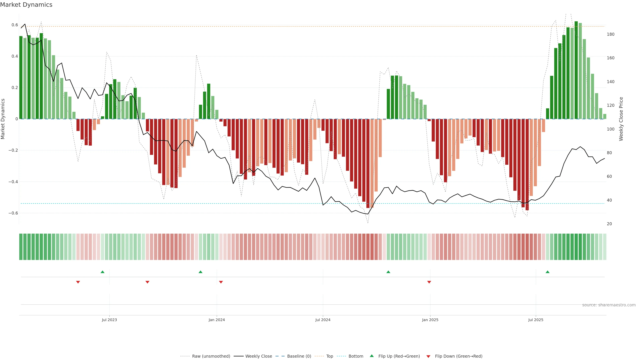Screen dimensions: 644x362
Task: Select the flip-up marker just after Jul 2025
Action: [548, 272]
